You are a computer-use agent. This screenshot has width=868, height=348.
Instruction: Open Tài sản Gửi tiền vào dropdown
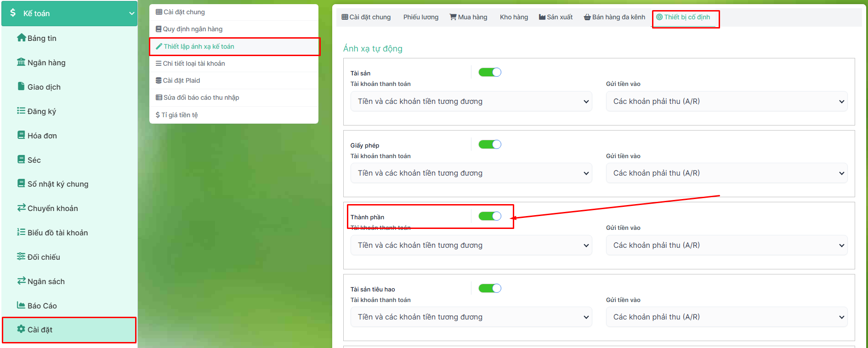click(x=726, y=101)
